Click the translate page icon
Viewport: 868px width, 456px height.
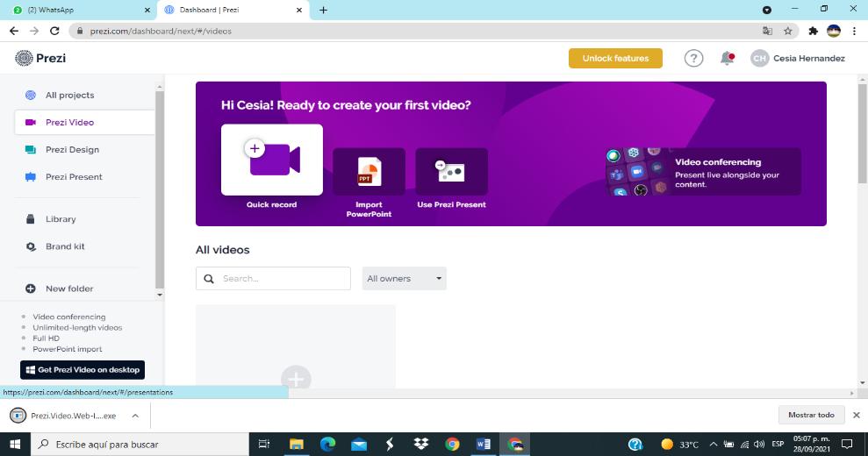point(767,31)
